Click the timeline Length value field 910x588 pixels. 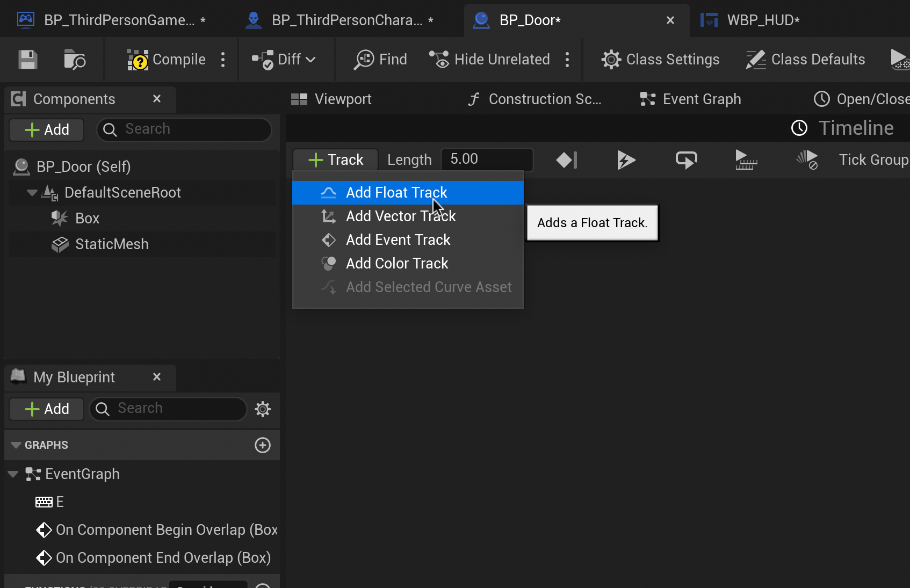[487, 159]
